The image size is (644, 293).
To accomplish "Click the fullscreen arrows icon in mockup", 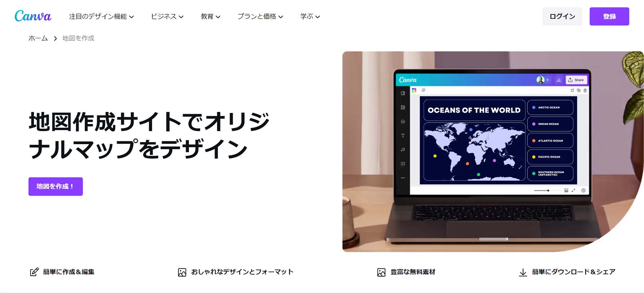I will click(x=574, y=191).
